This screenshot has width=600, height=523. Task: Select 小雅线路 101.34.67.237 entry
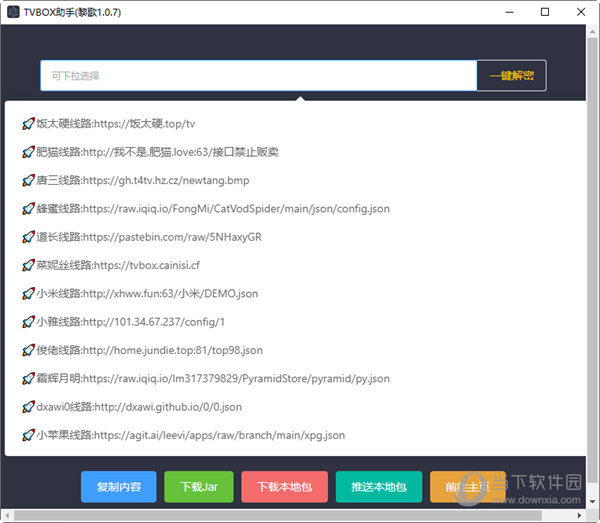pos(295,322)
